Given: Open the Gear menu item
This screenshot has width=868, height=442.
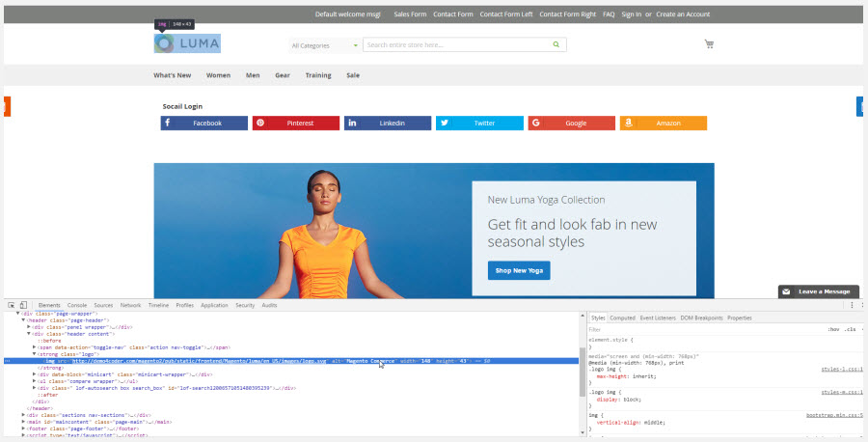Looking at the screenshot, I should (283, 75).
